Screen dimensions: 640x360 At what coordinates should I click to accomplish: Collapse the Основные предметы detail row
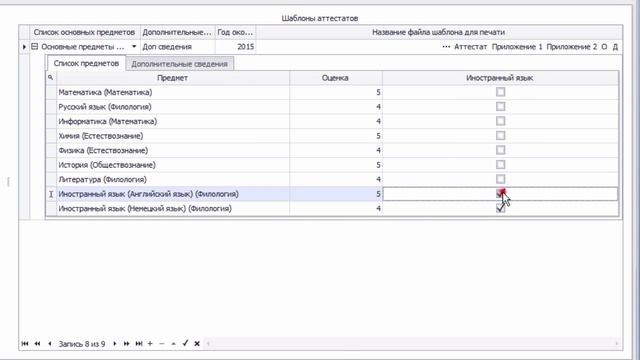tap(35, 47)
